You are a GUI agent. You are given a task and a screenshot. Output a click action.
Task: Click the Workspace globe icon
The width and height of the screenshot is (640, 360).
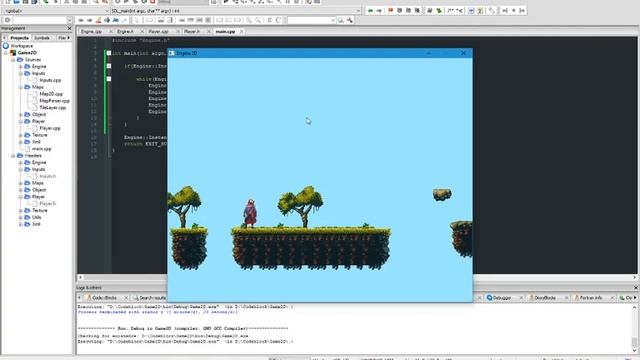coord(6,46)
